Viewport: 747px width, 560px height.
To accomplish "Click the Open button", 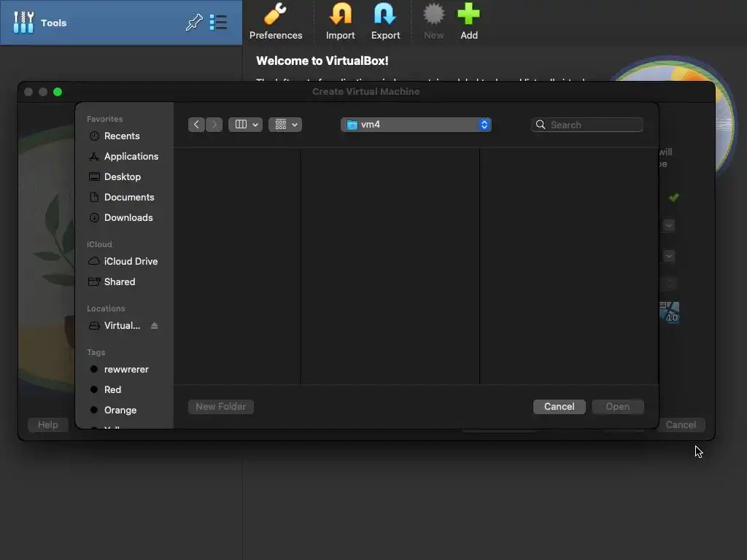I will 618,407.
